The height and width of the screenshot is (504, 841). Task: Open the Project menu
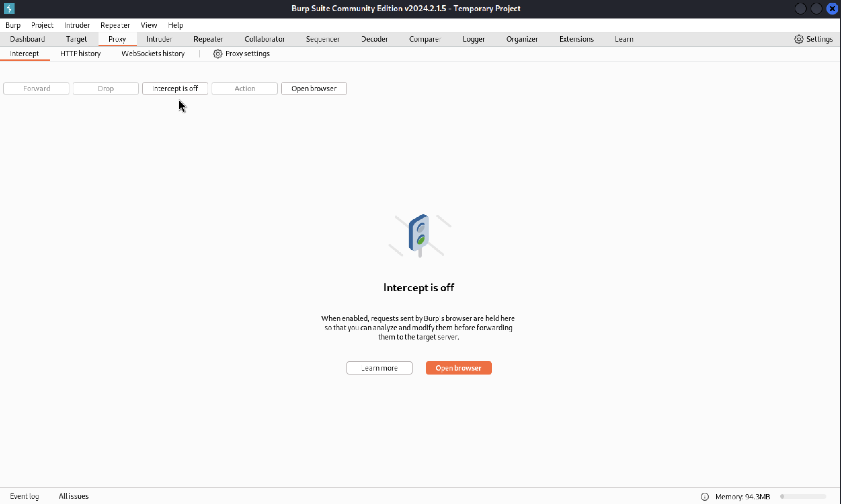(42, 25)
